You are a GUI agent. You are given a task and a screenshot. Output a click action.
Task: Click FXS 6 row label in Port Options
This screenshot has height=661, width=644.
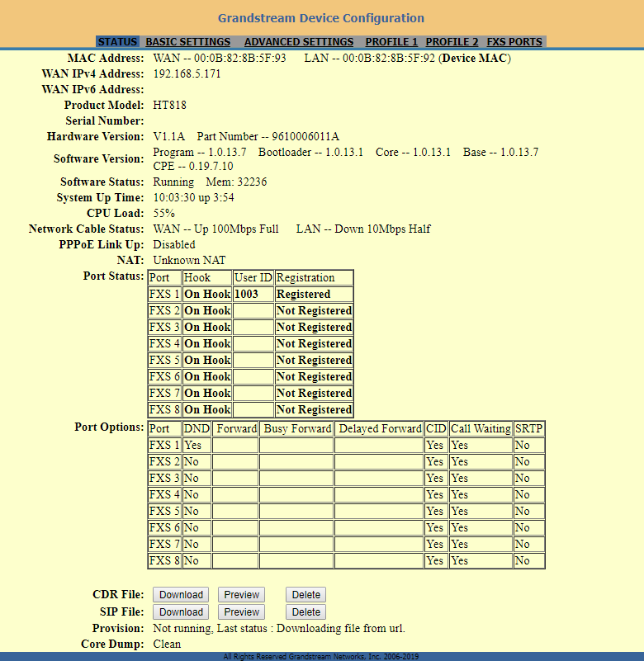164,528
